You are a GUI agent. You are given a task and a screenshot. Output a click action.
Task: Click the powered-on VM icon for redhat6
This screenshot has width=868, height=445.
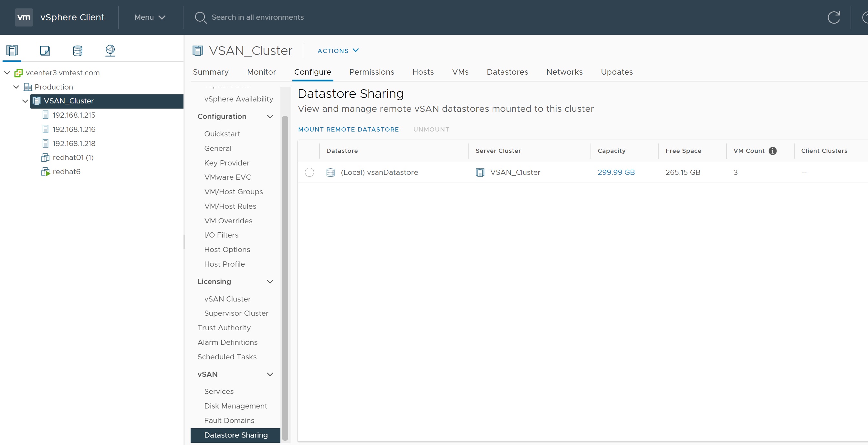click(46, 172)
